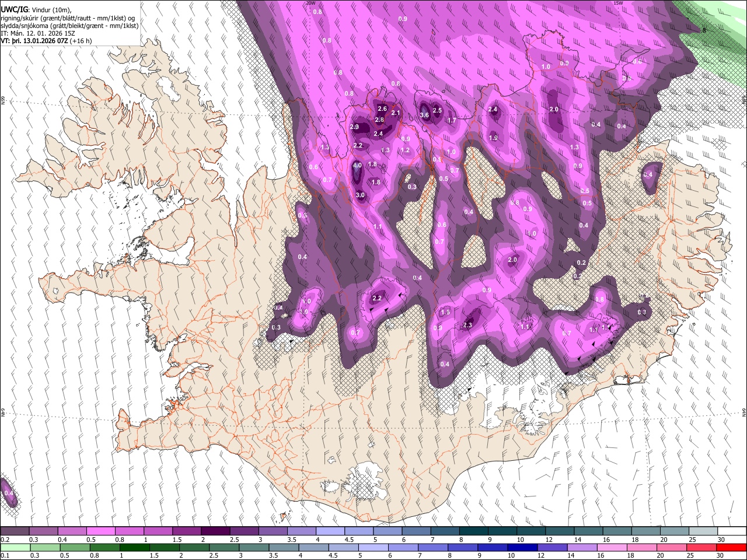Click the palest green 0.1–0.3 swatch in lower legend row
Image resolution: width=747 pixels, height=560 pixels.
click(x=15, y=547)
